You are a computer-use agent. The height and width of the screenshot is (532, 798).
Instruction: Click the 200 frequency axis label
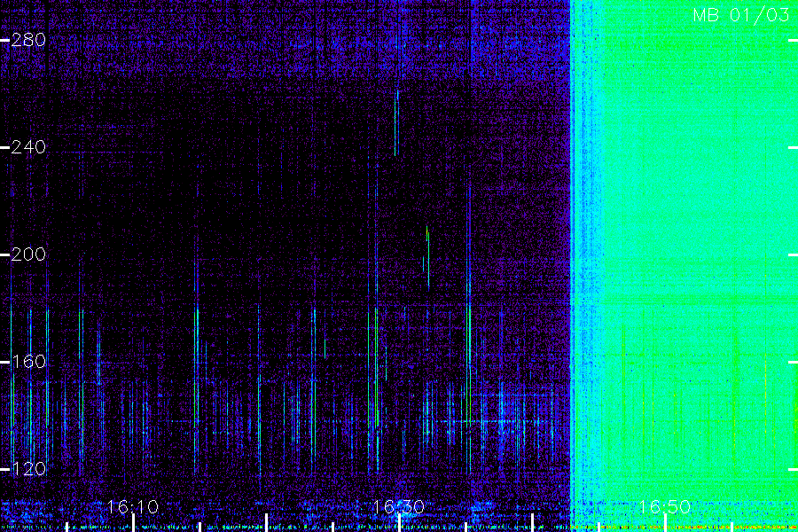(28, 254)
